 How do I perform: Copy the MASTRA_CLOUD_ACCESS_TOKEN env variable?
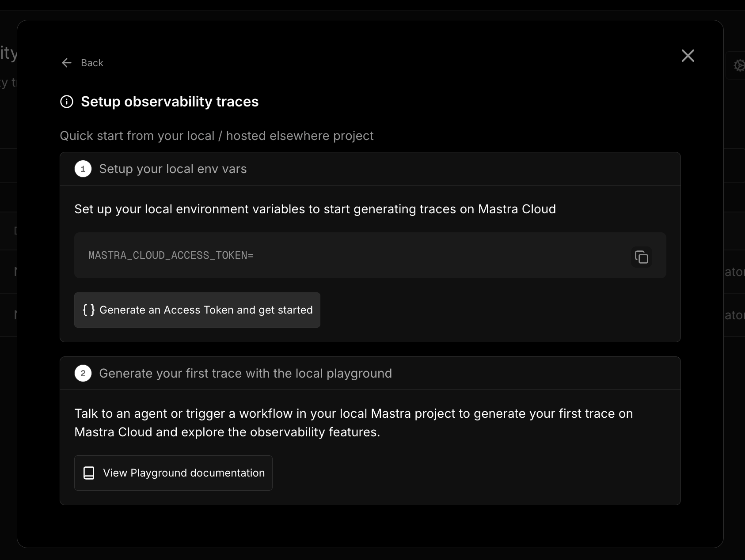[x=641, y=257]
